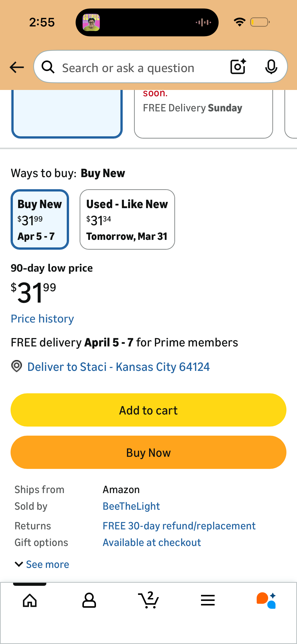Image resolution: width=297 pixels, height=644 pixels.
Task: Go to the Home tab icon
Action: tap(30, 600)
